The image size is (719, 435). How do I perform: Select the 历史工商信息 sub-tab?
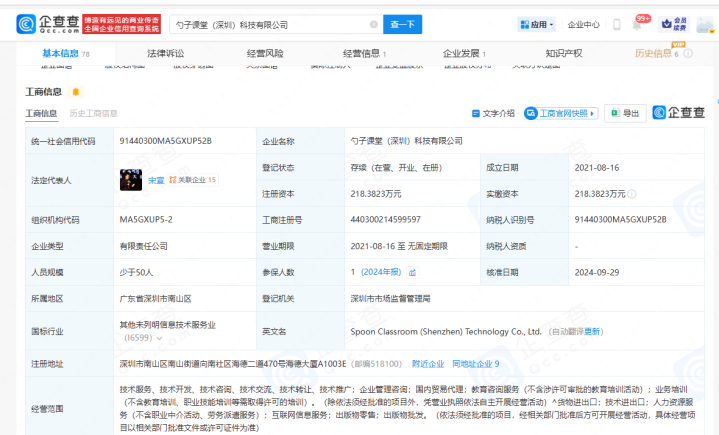pyautogui.click(x=93, y=114)
